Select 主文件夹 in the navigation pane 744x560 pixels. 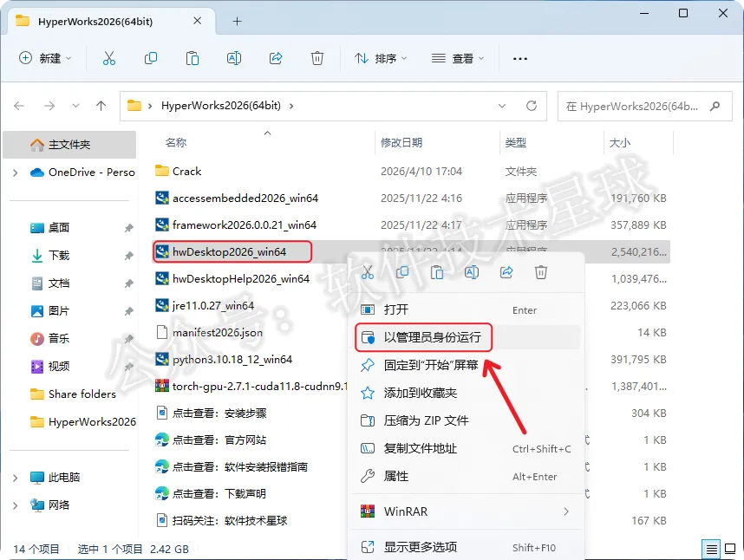click(x=69, y=145)
